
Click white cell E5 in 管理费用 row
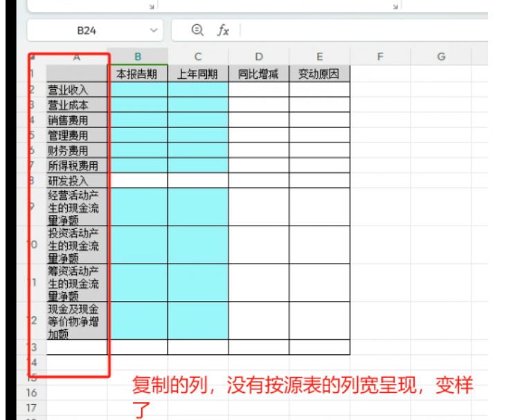click(x=320, y=135)
